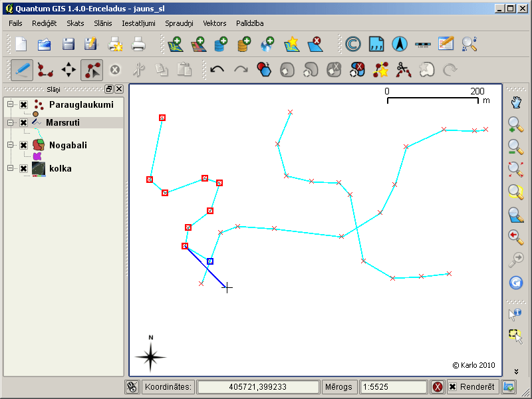532x399 pixels.
Task: Collapse the Parauglaukumi layer tree node
Action: click(10, 104)
